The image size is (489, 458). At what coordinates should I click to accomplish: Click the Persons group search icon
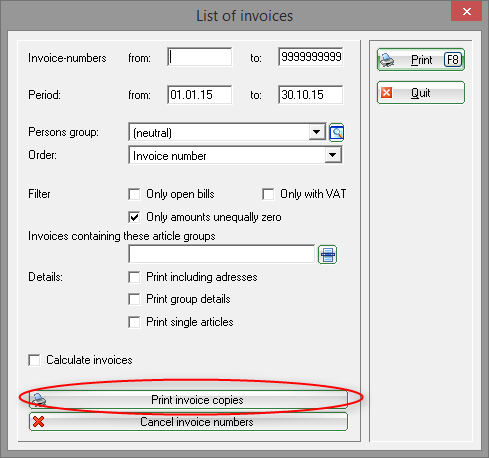337,133
